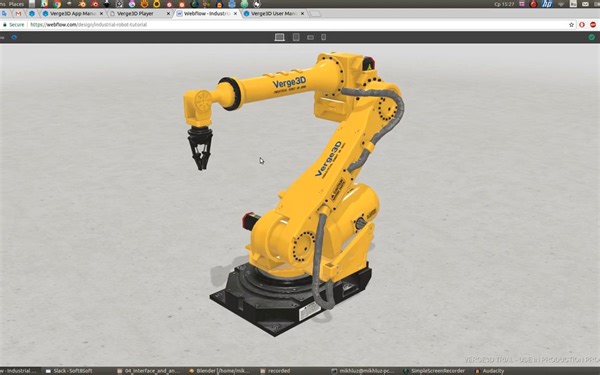600x375 pixels.
Task: Launch Chrome from the top panel
Action: (x=57, y=4)
